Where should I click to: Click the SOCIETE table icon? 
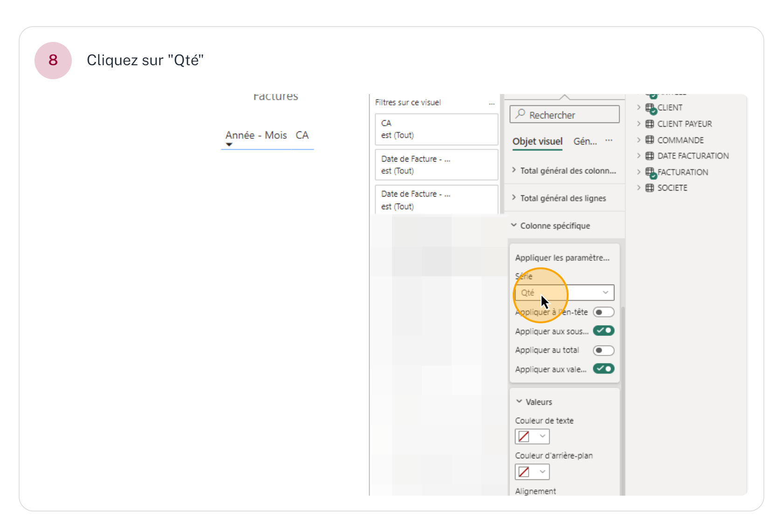[x=650, y=188]
